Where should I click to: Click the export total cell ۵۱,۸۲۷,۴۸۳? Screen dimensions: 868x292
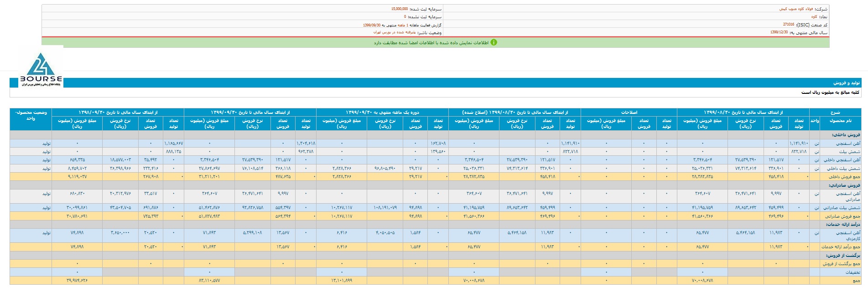pyautogui.click(x=209, y=216)
